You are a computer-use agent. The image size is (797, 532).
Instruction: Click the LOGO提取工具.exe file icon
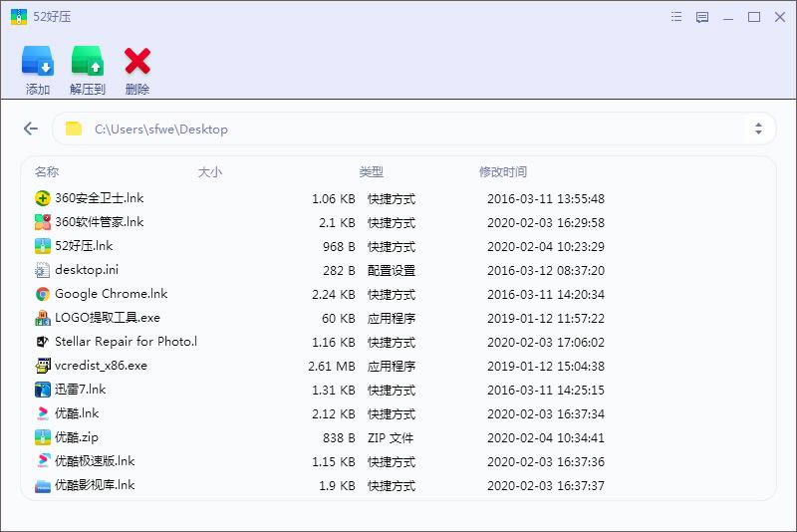coord(43,318)
